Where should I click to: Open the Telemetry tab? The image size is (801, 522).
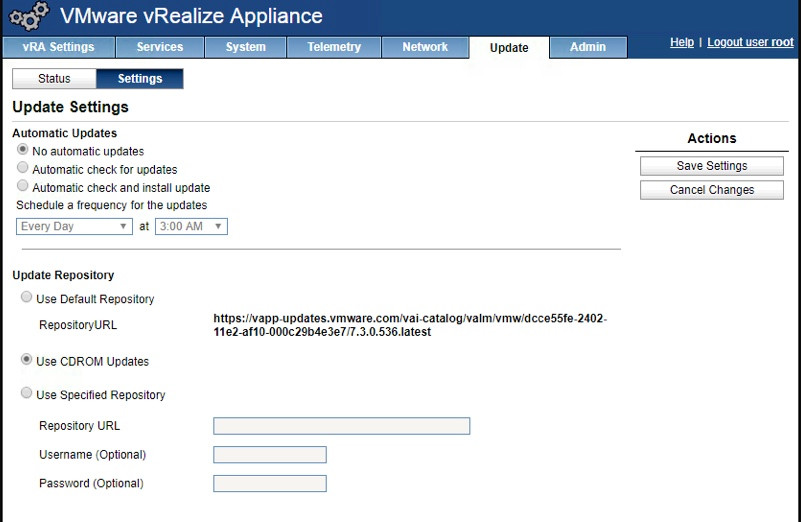pyautogui.click(x=334, y=47)
